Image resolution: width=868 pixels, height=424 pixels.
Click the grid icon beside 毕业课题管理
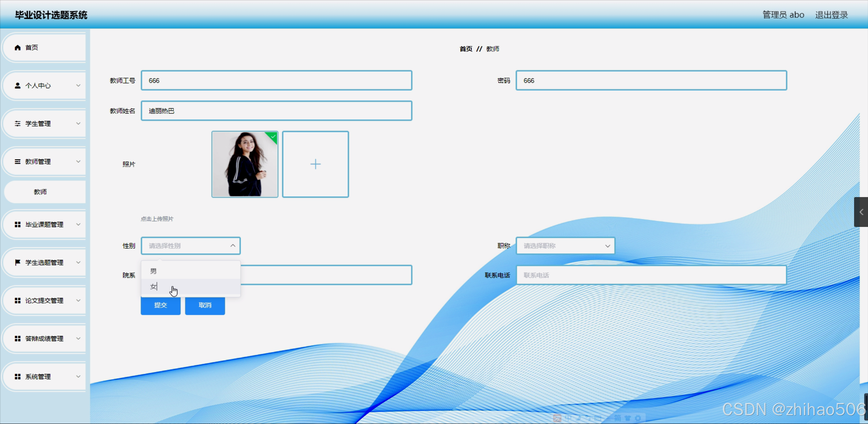click(x=18, y=225)
